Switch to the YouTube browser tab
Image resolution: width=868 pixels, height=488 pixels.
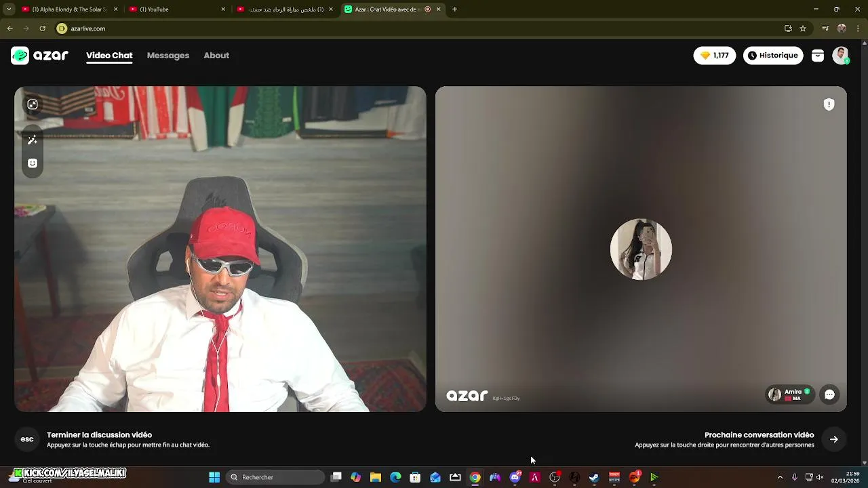pos(178,9)
